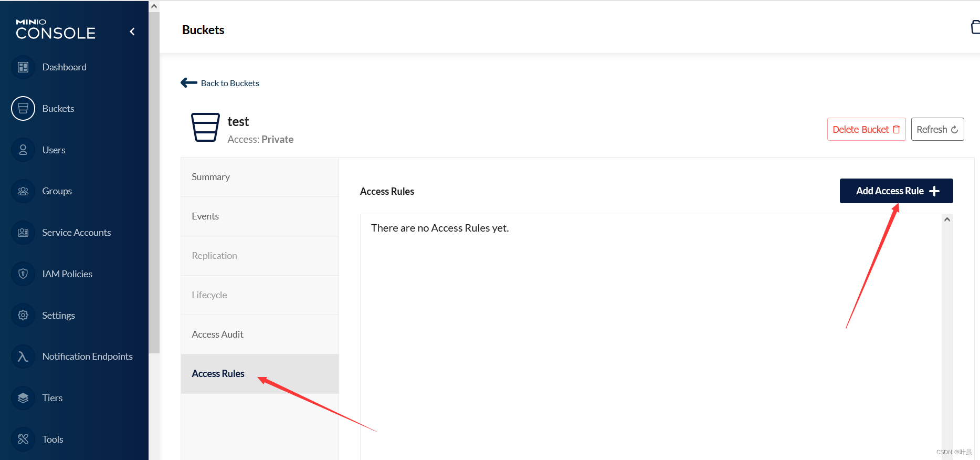Click the IAM Policies shield icon
The height and width of the screenshot is (460, 980).
point(23,274)
